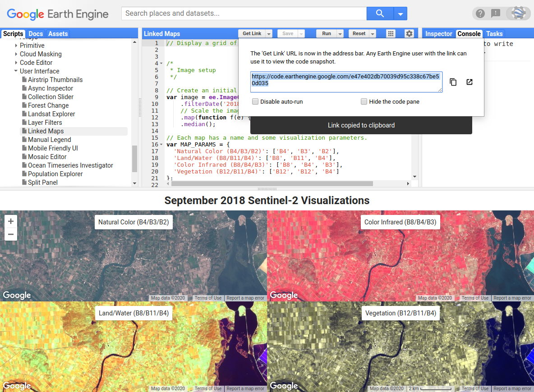Open the Code Editor settings gear
The image size is (534, 392).
pyautogui.click(x=409, y=33)
